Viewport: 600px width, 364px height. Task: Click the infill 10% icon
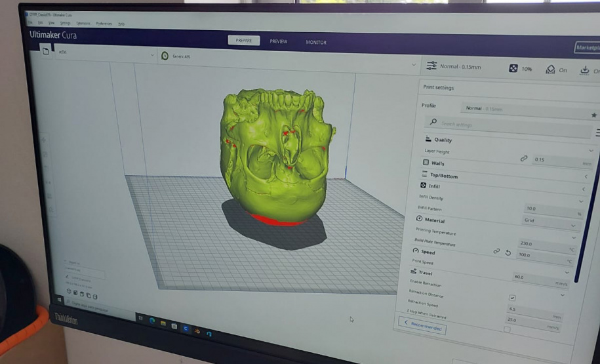pos(513,68)
